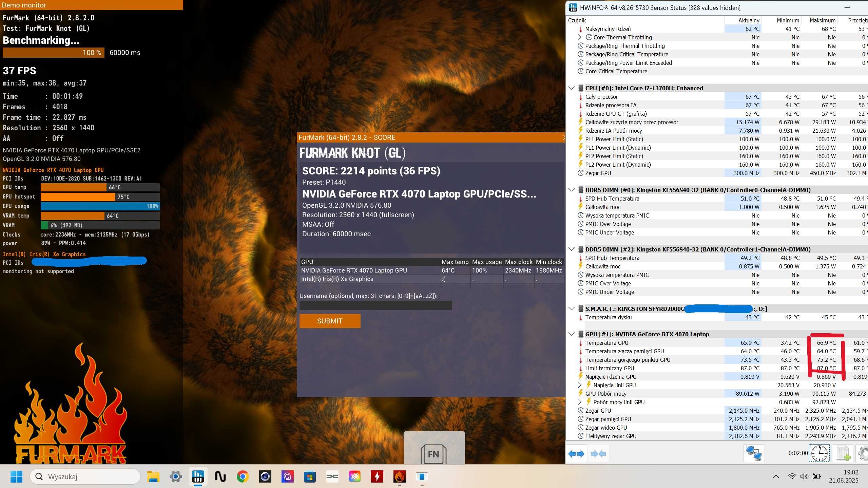
Task: Select the Zegar pamięci GPU row
Action: tap(717, 419)
